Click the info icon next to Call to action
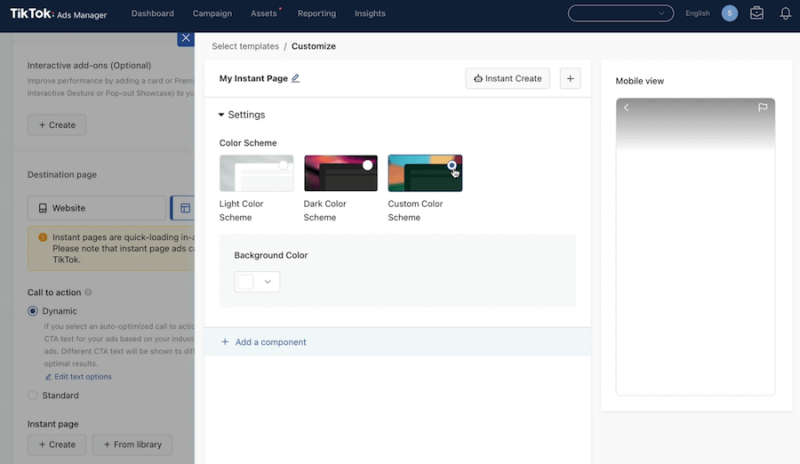Image resolution: width=800 pixels, height=464 pixels. tap(89, 292)
